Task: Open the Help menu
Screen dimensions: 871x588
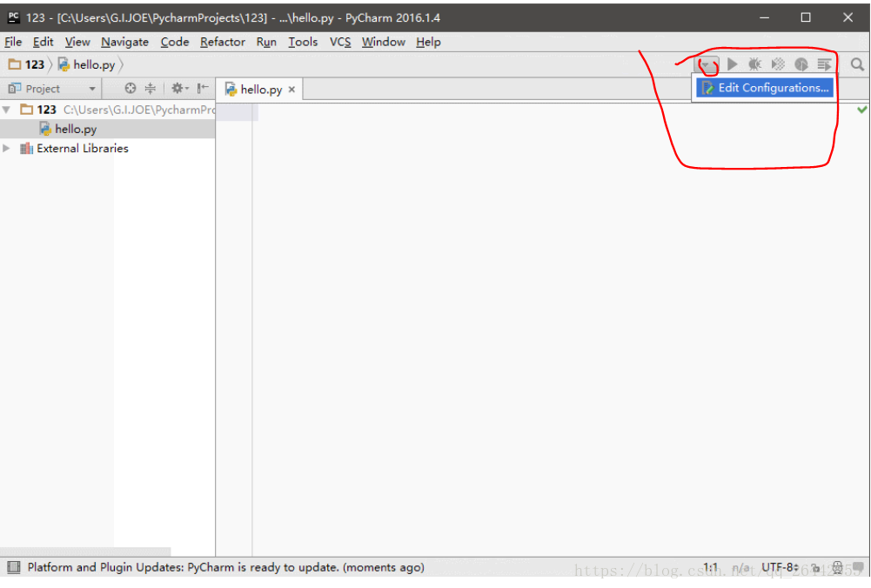Action: [428, 42]
